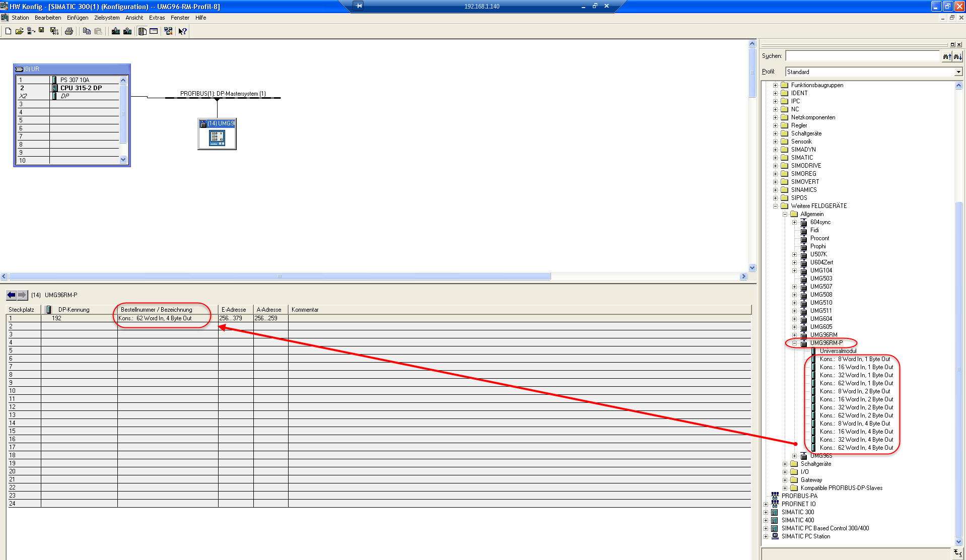Screen dimensions: 966x560
Task: Select the Prophi catalog entry
Action: (x=818, y=246)
